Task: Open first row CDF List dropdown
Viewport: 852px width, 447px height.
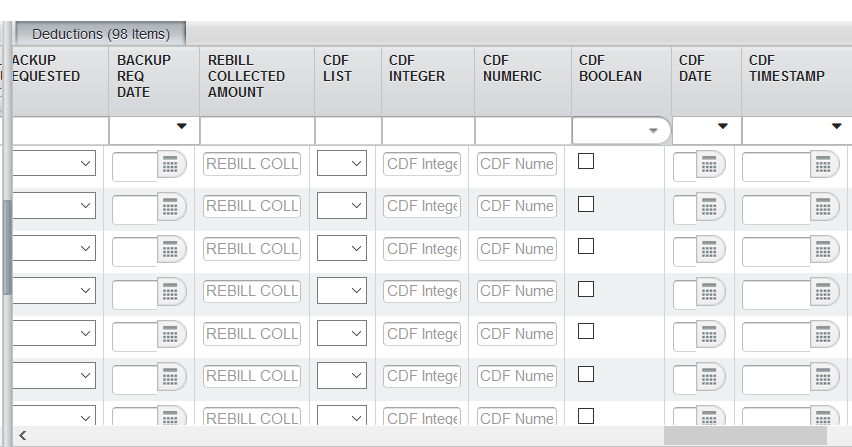Action: [342, 164]
